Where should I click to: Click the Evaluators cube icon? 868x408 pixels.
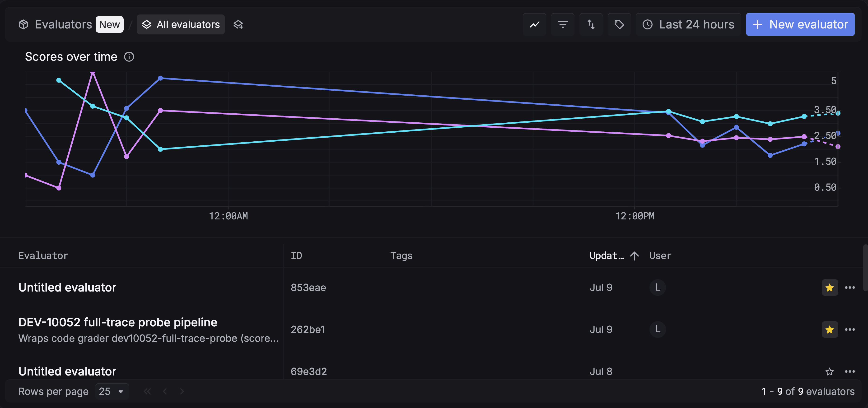click(x=23, y=25)
